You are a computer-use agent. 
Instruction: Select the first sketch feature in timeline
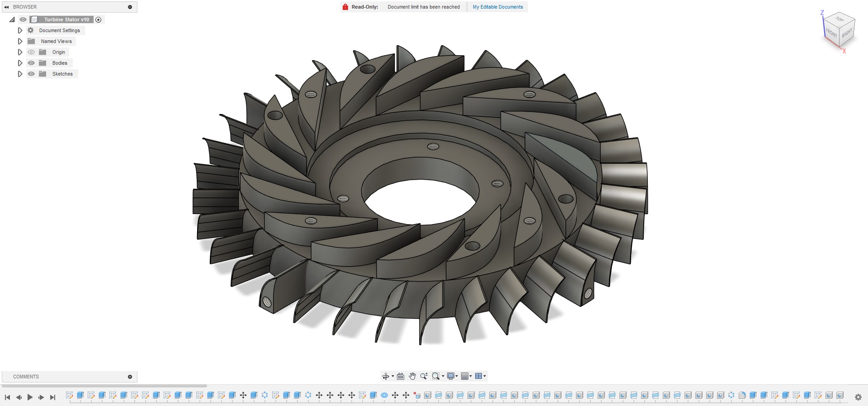69,395
